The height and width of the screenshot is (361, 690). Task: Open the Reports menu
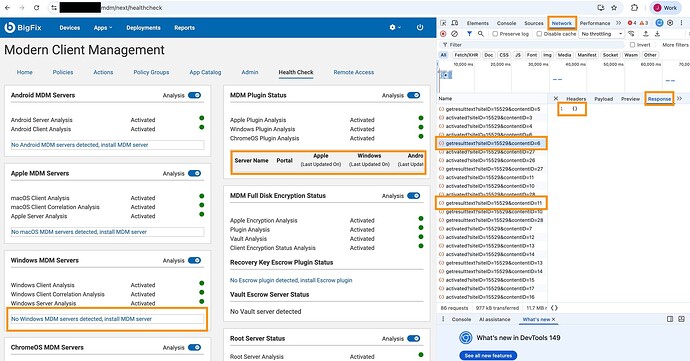click(x=184, y=27)
